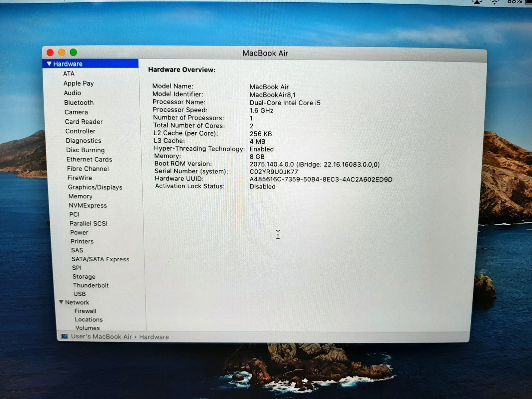Select the Hardware category header row
This screenshot has width=532, height=399.
(90, 64)
